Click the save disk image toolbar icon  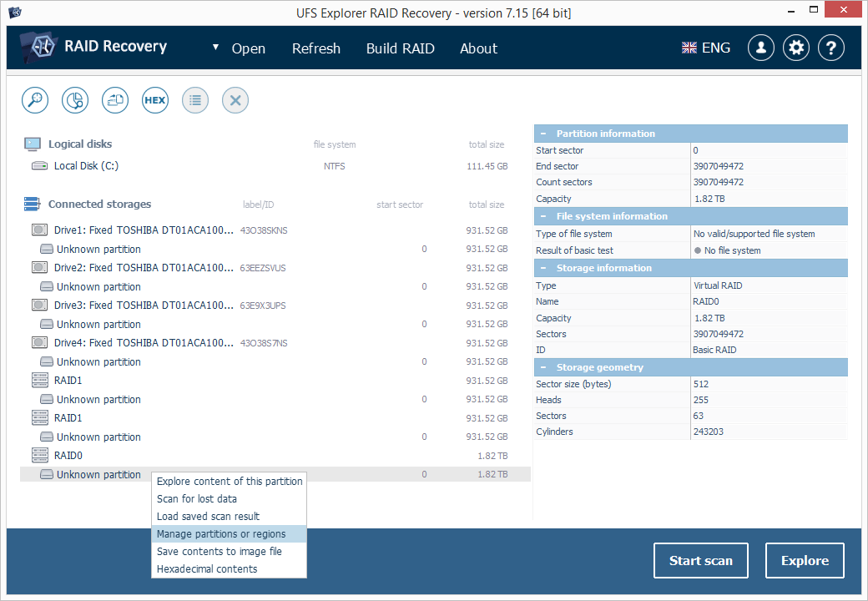coord(115,100)
